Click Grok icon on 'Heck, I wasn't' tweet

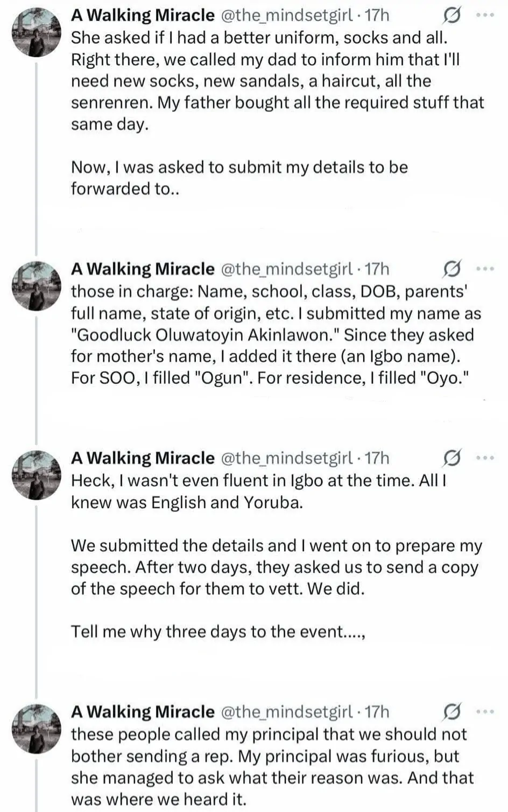451,458
